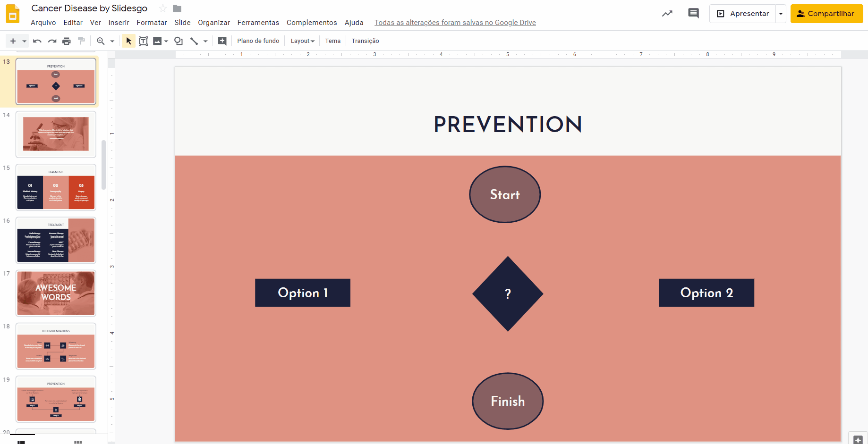Expand new slide layout dropdown arrow
Image resolution: width=868 pixels, height=444 pixels.
[24, 41]
